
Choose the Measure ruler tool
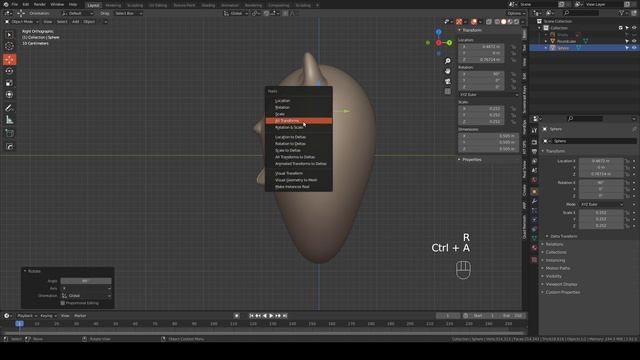pos(9,120)
